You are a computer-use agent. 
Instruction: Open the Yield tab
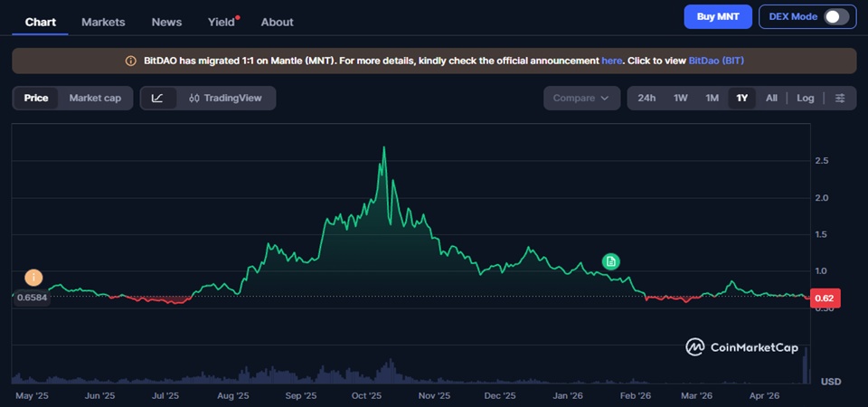[222, 22]
